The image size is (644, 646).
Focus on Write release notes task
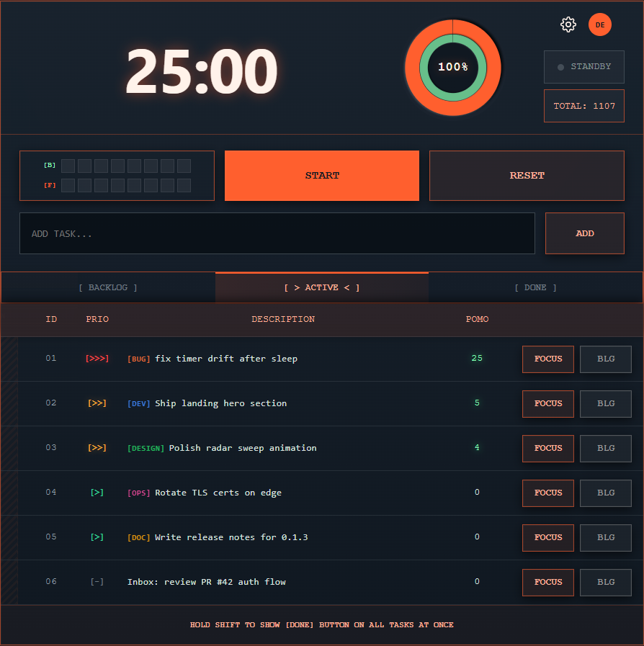tap(548, 538)
